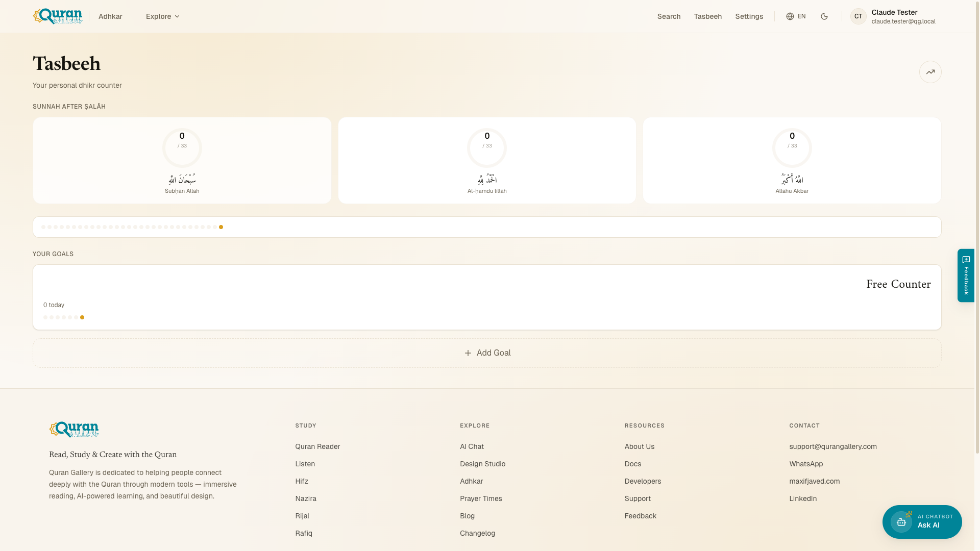Image resolution: width=980 pixels, height=551 pixels.
Task: Open the Design Studio footer link
Action: pos(482,464)
